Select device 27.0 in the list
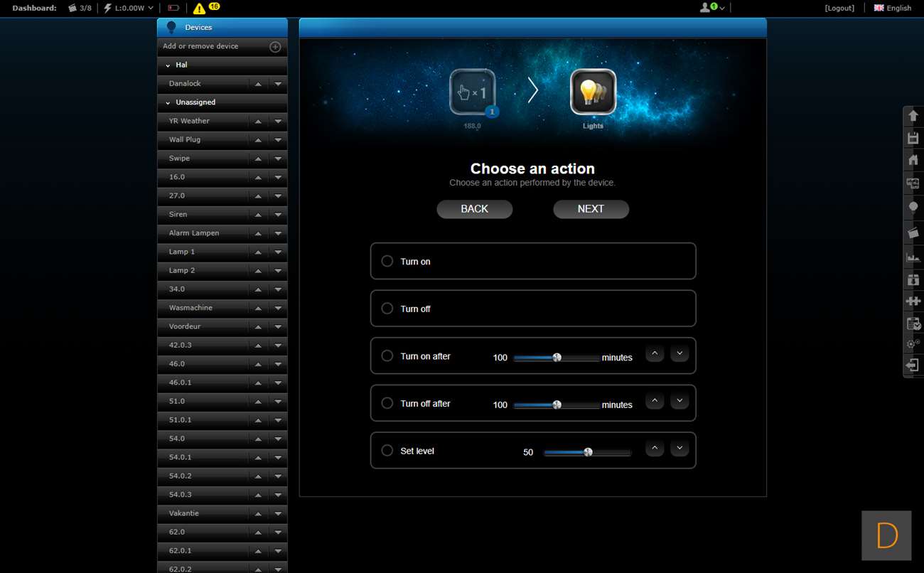Viewport: 924px width, 573px height. pyautogui.click(x=177, y=196)
